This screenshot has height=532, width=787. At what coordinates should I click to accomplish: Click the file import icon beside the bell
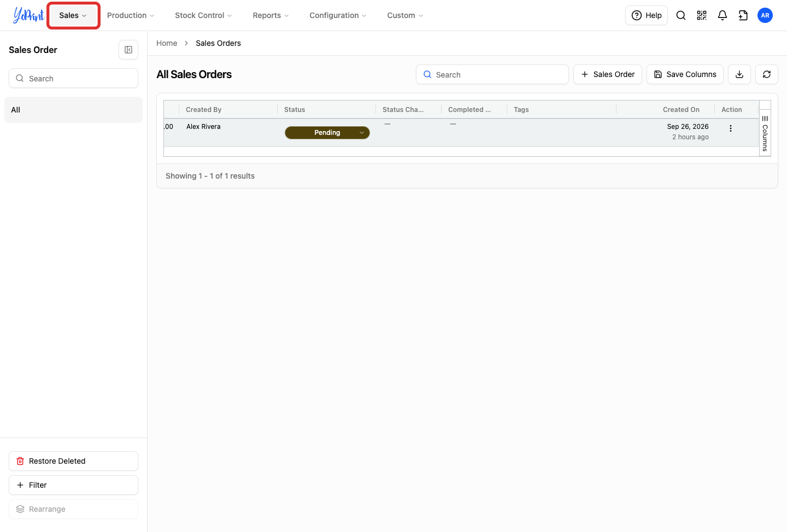[743, 15]
